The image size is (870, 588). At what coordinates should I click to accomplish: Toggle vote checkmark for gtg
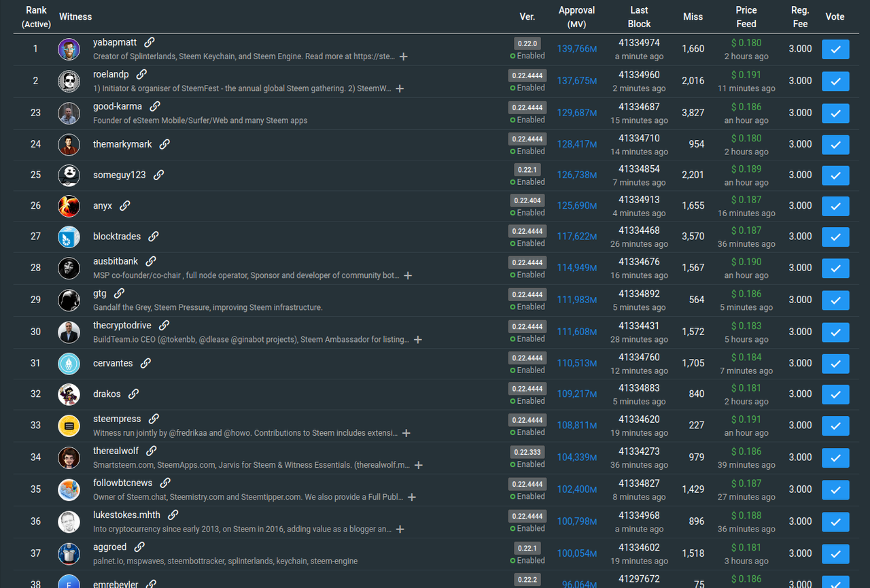(835, 300)
